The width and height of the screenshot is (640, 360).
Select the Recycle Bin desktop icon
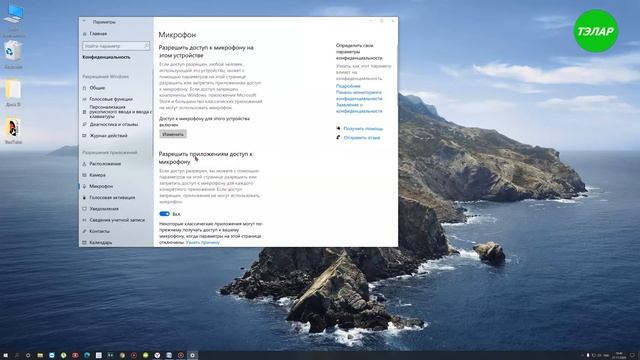click(13, 54)
